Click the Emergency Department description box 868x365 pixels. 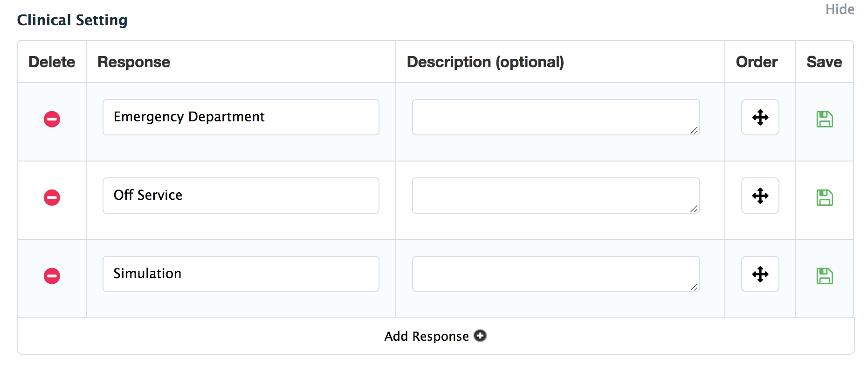click(x=556, y=117)
